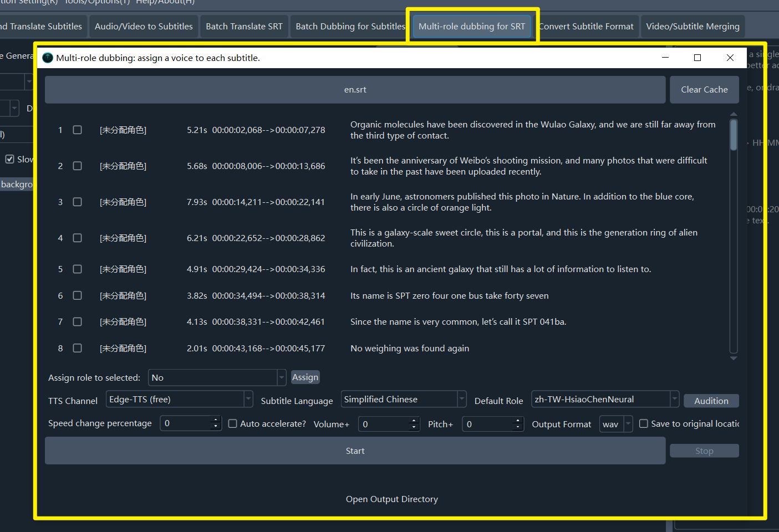Decrease the Volume+ spinner value
Image resolution: width=779 pixels, height=532 pixels.
pos(414,427)
